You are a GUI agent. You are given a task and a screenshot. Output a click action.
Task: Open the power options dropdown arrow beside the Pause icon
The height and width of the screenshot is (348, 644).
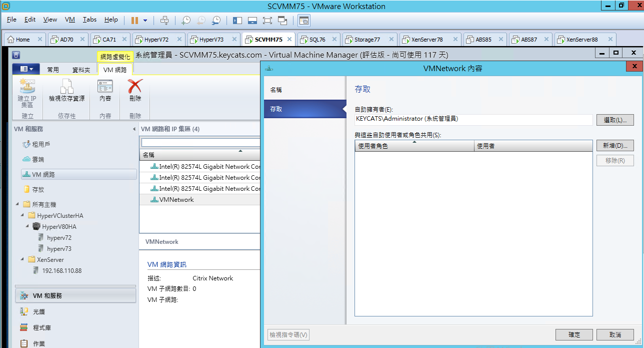145,21
